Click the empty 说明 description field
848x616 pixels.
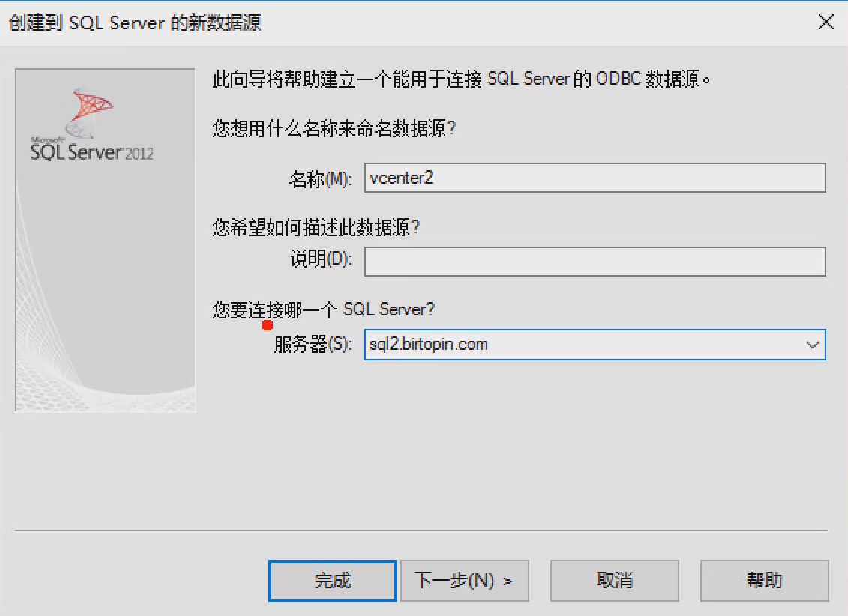click(x=595, y=262)
